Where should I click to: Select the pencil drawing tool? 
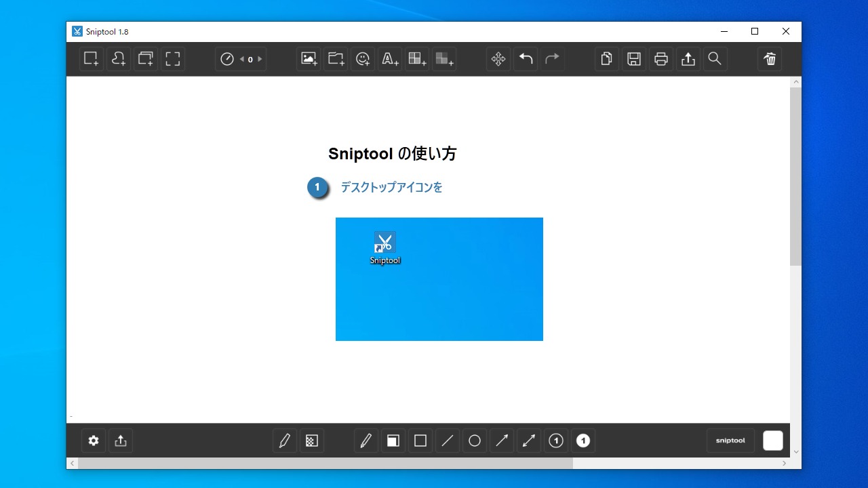[x=366, y=441]
